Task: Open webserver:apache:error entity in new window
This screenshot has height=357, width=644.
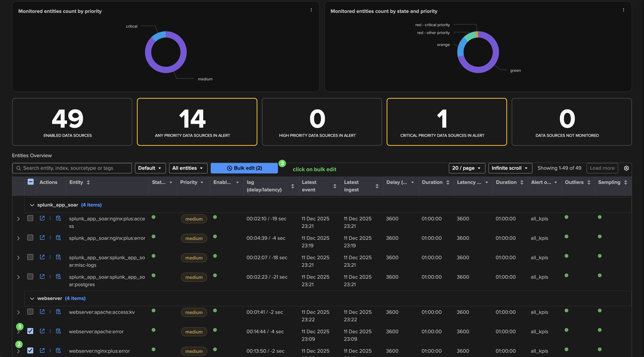Action: click(x=42, y=331)
